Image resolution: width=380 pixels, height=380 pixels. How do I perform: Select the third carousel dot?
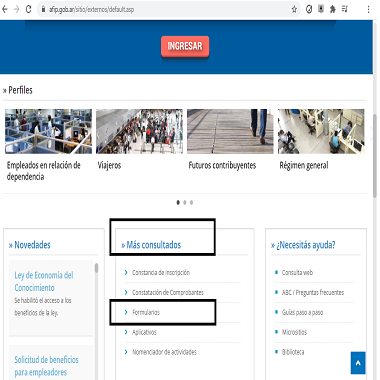click(x=191, y=202)
